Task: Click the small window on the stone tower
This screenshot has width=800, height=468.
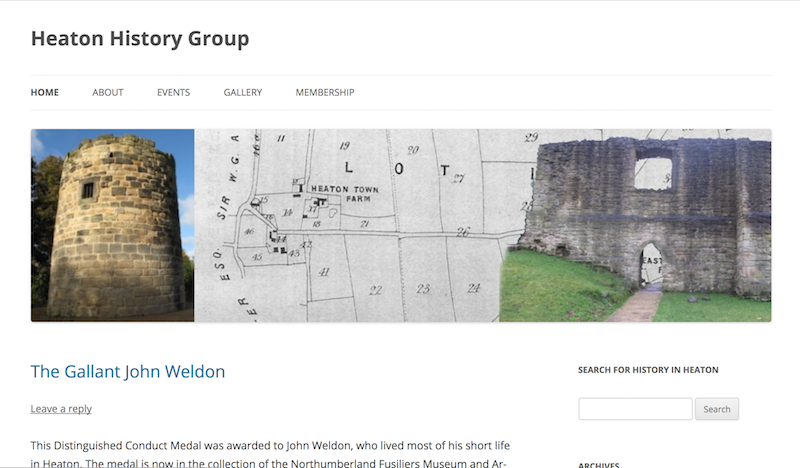Action: (x=88, y=190)
